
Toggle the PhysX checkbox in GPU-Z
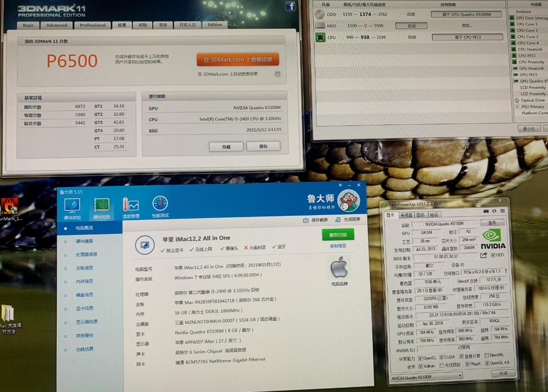pyautogui.click(x=467, y=364)
